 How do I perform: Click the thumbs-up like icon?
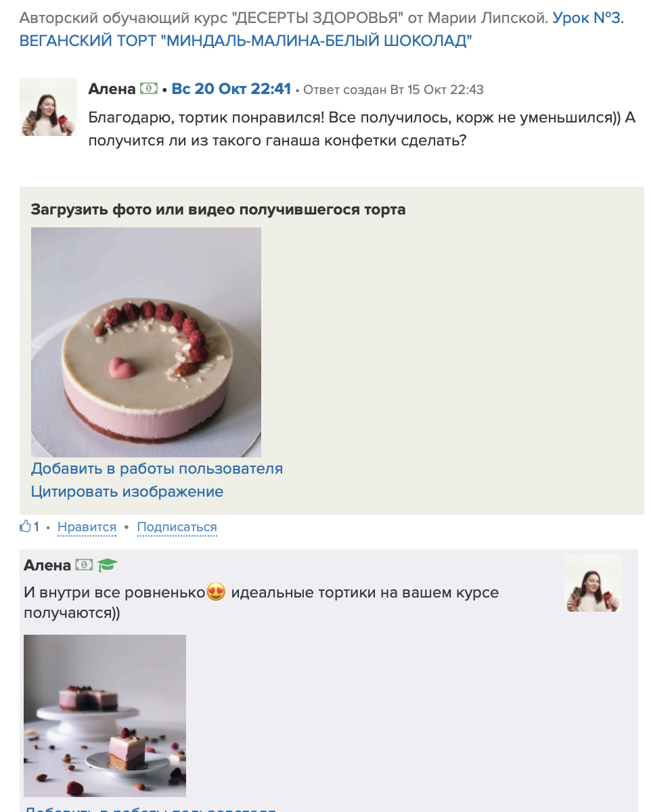[26, 526]
